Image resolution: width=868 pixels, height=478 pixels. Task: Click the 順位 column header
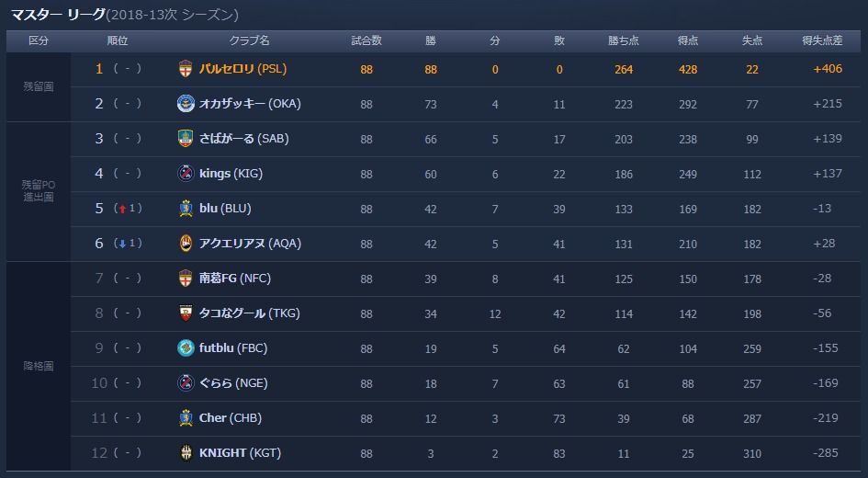tap(118, 40)
